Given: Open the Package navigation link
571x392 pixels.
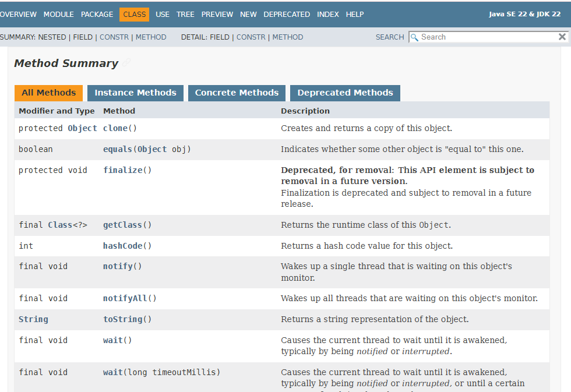Looking at the screenshot, I should point(97,15).
